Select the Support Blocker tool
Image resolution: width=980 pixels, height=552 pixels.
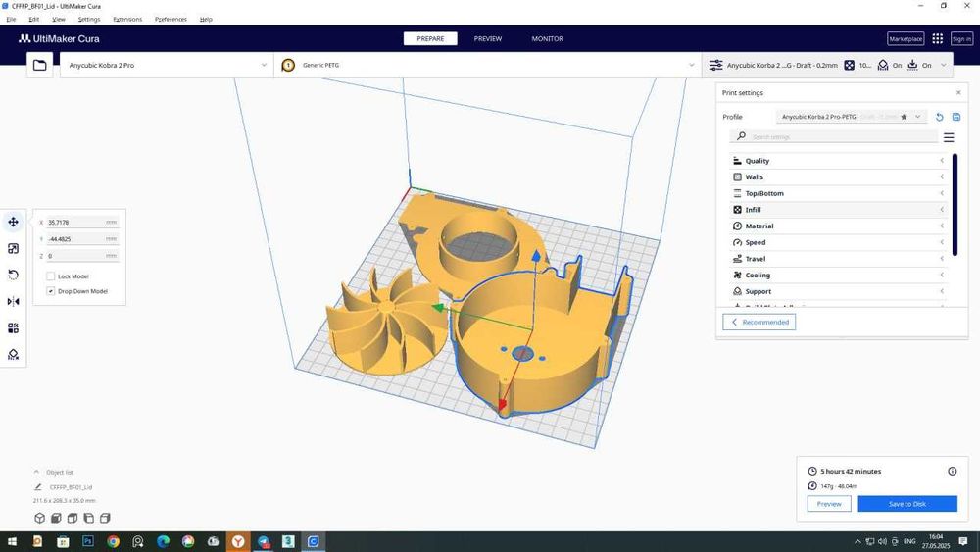[x=13, y=355]
